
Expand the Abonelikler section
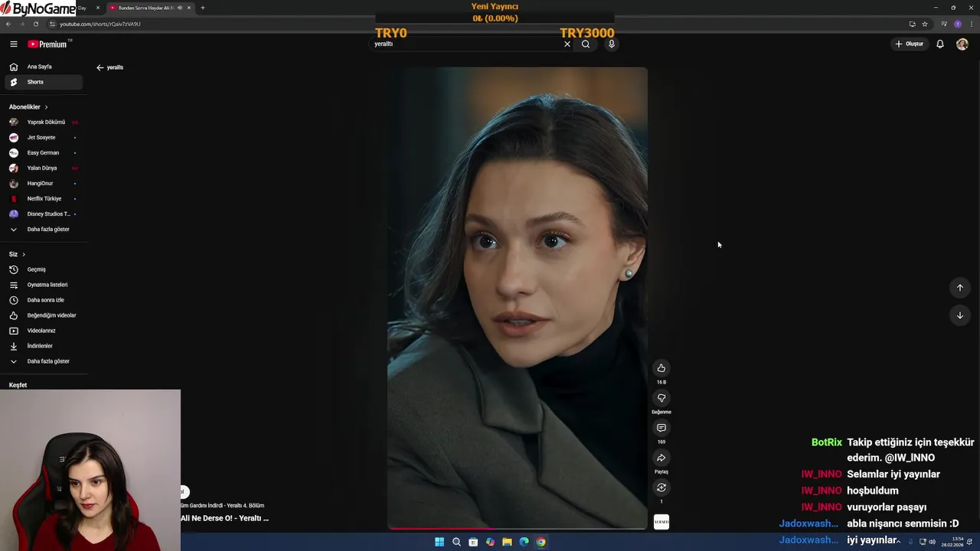pos(28,106)
